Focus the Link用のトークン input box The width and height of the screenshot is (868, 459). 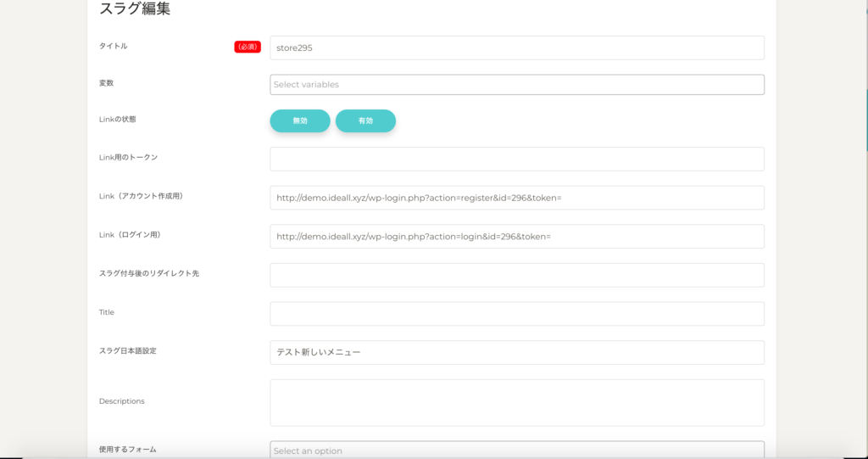(516, 159)
